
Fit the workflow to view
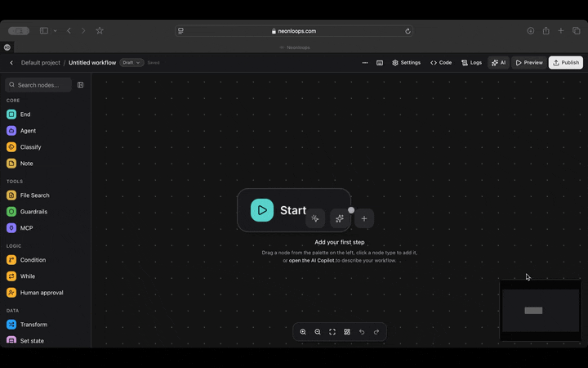coord(332,332)
